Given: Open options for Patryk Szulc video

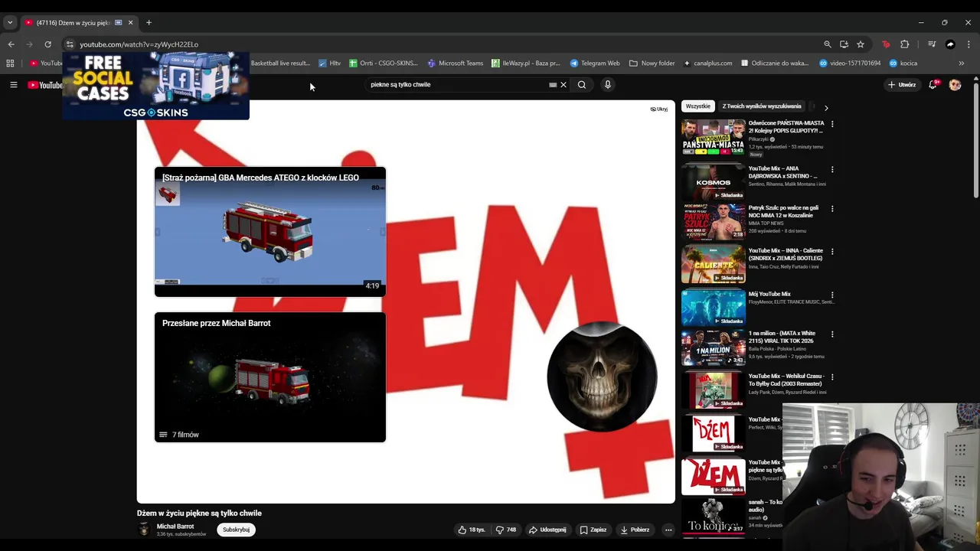Looking at the screenshot, I should click(832, 208).
